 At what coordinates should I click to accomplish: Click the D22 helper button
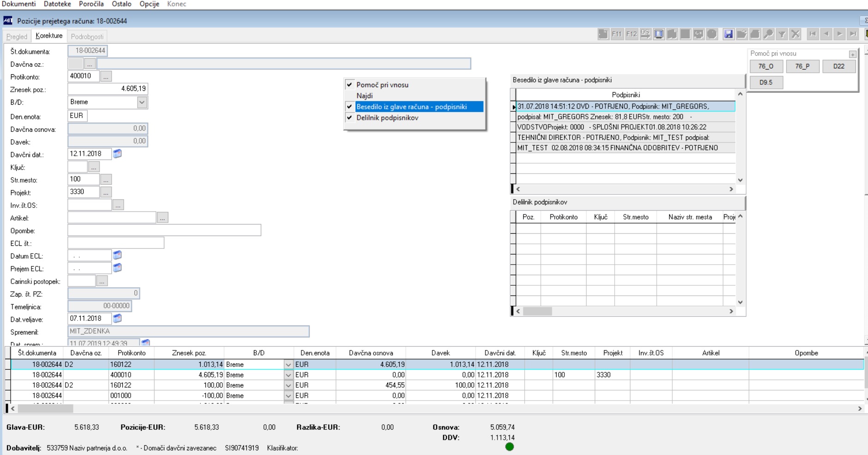click(x=838, y=66)
